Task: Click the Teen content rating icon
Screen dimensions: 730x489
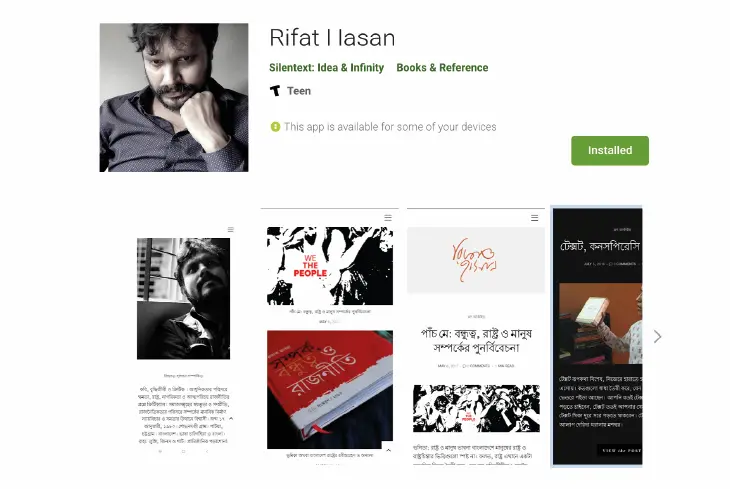Action: (x=275, y=91)
